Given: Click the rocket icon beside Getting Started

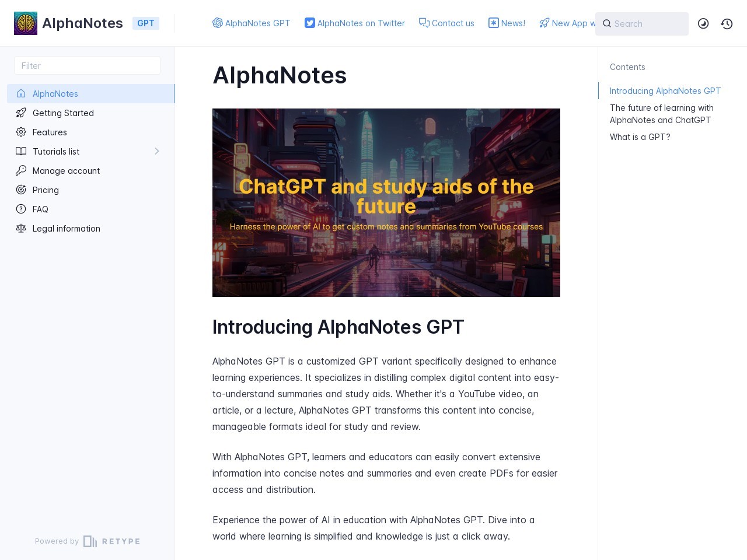Looking at the screenshot, I should point(21,113).
